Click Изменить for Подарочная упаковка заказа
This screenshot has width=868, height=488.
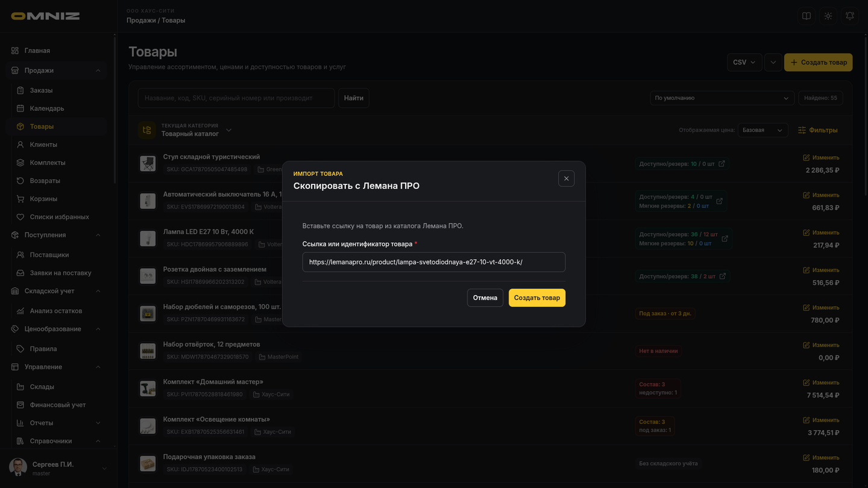821,457
